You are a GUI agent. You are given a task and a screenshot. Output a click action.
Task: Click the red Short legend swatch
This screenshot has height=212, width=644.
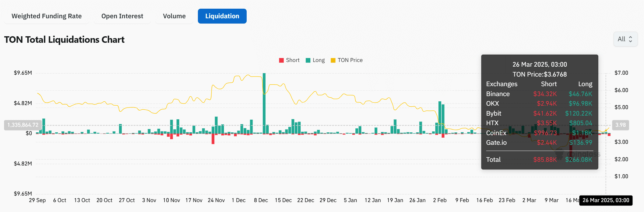[281, 60]
